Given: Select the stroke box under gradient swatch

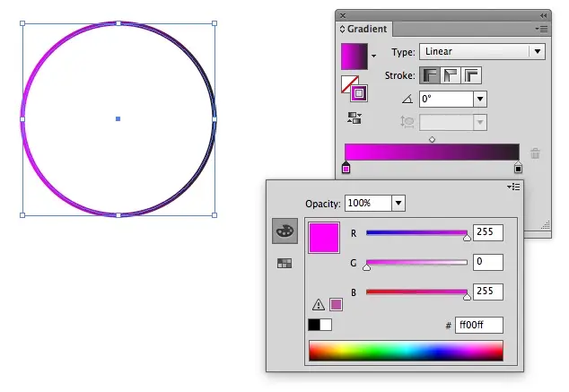Looking at the screenshot, I should click(359, 92).
